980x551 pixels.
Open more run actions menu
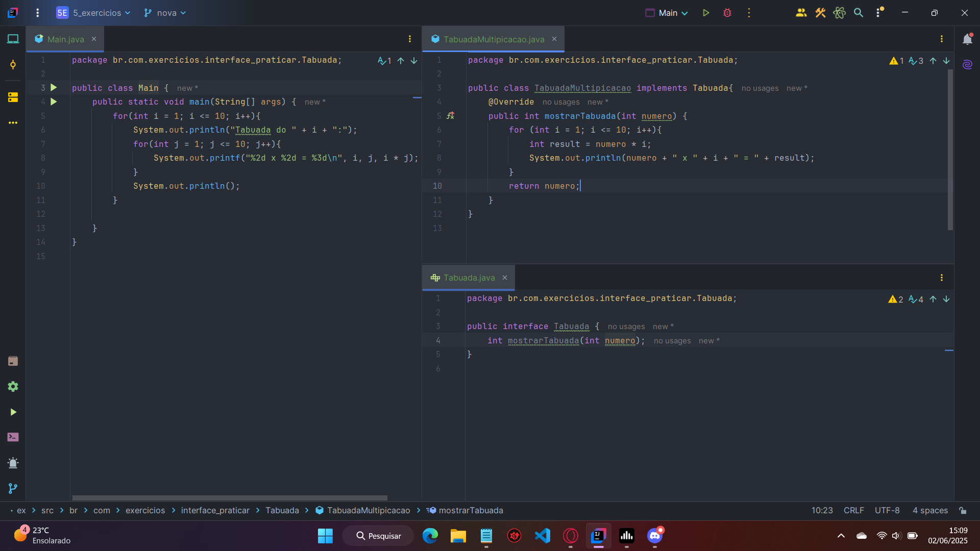749,13
